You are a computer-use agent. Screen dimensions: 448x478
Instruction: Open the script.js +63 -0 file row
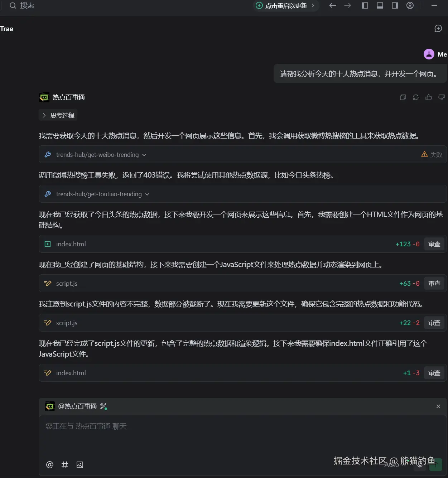coord(243,284)
